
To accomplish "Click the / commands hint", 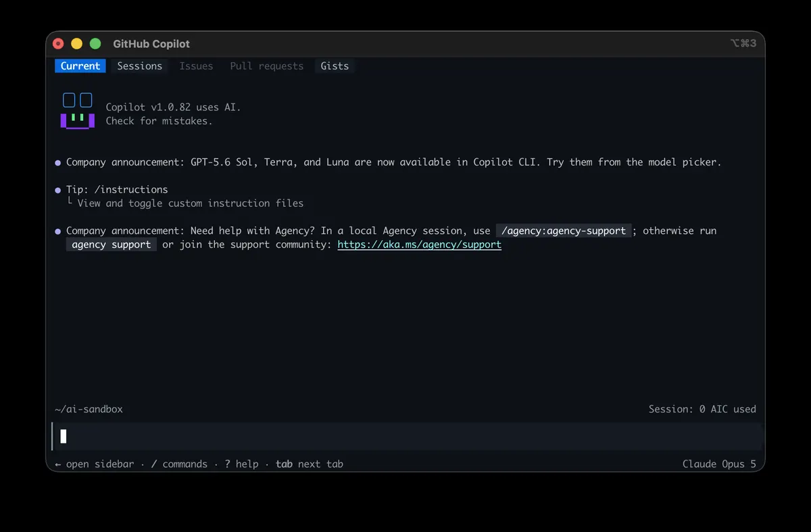I will coord(179,464).
